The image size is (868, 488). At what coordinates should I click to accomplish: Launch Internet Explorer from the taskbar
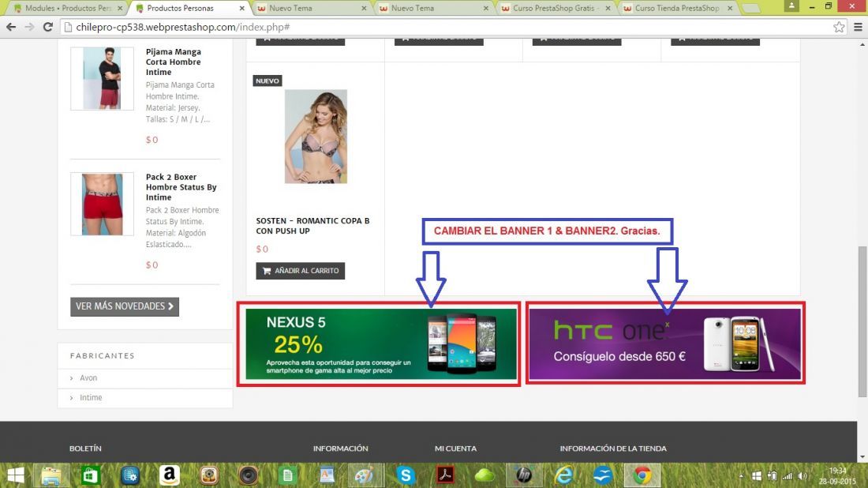tap(563, 475)
